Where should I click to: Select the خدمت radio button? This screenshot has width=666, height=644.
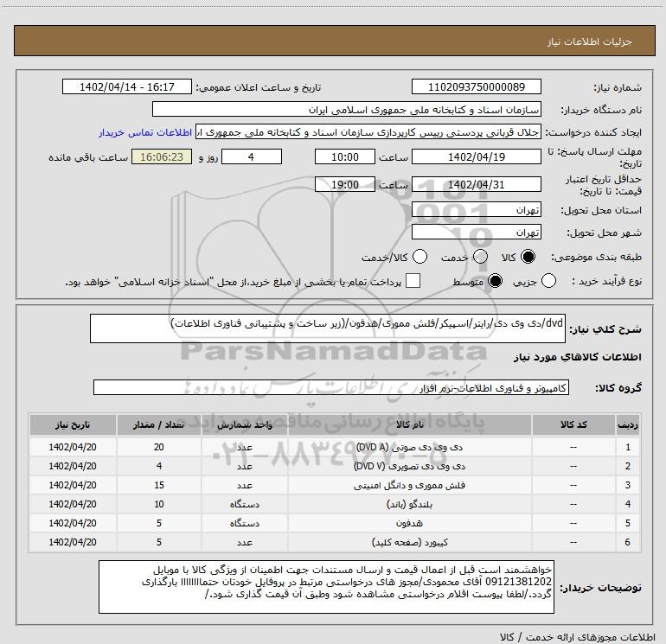(480, 257)
